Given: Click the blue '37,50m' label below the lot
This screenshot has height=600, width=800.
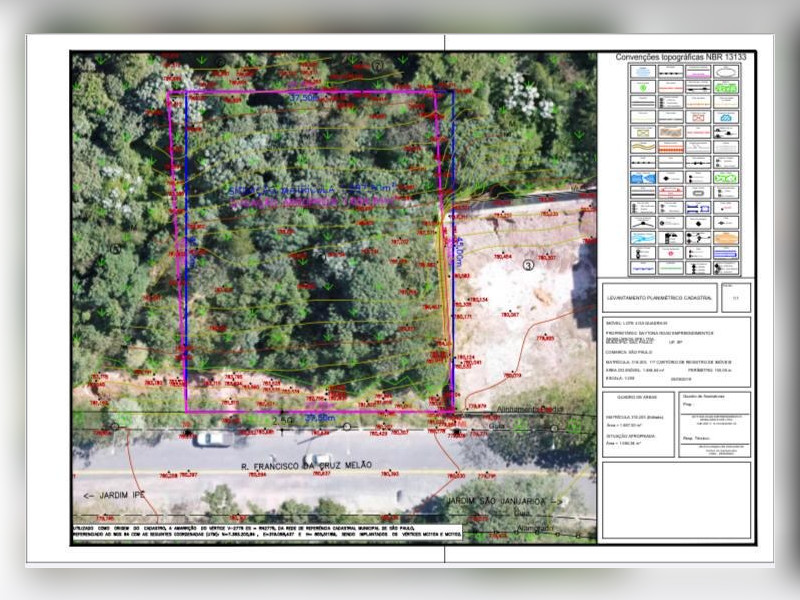Looking at the screenshot, I should (320, 418).
